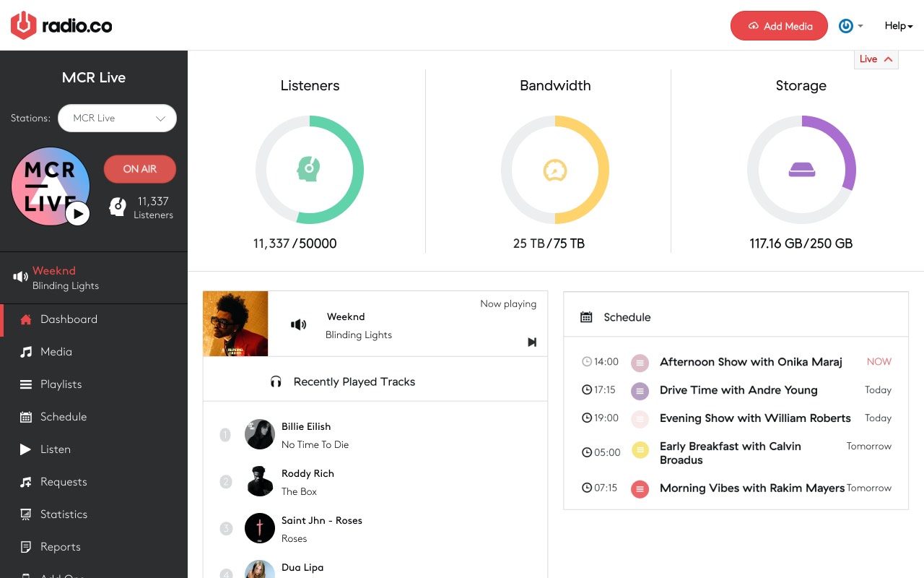
Task: Click the Schedule panel calendar icon
Action: click(586, 317)
